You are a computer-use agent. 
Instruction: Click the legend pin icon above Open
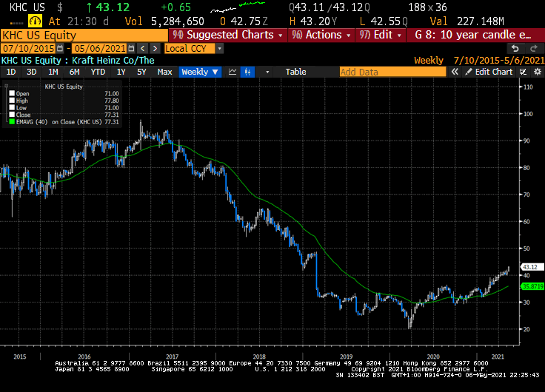[x=6, y=86]
